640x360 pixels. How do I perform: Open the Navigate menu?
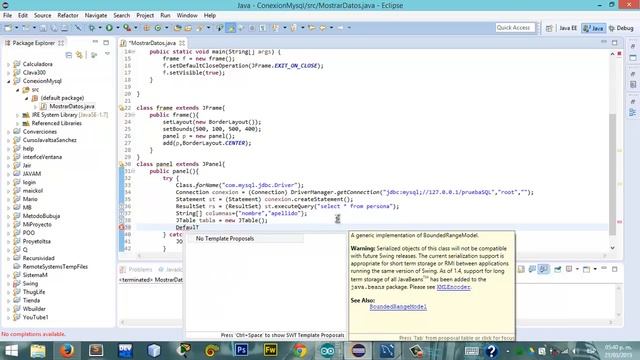(96, 16)
